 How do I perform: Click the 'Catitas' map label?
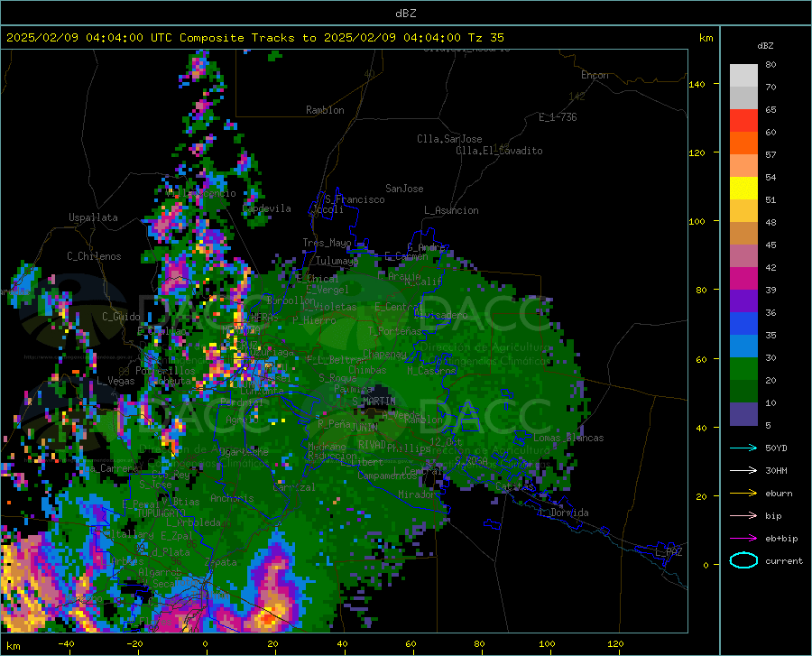tap(514, 486)
